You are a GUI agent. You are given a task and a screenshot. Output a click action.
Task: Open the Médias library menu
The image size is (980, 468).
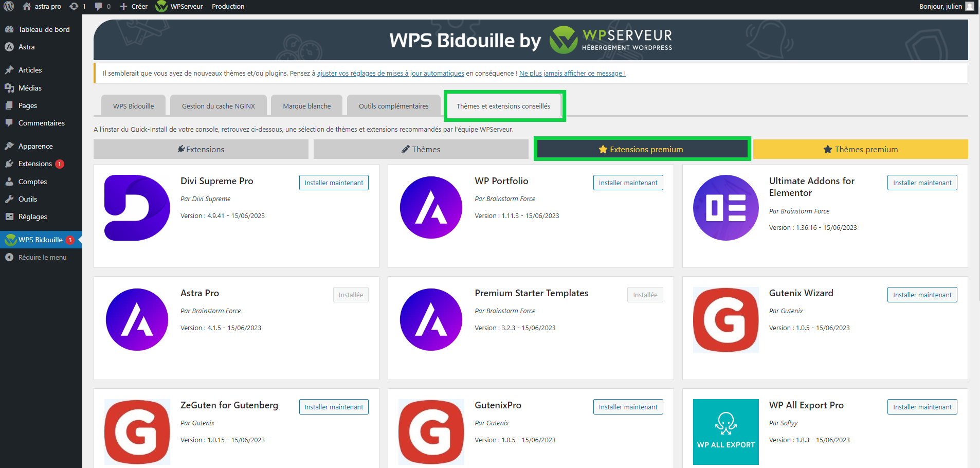[41, 88]
